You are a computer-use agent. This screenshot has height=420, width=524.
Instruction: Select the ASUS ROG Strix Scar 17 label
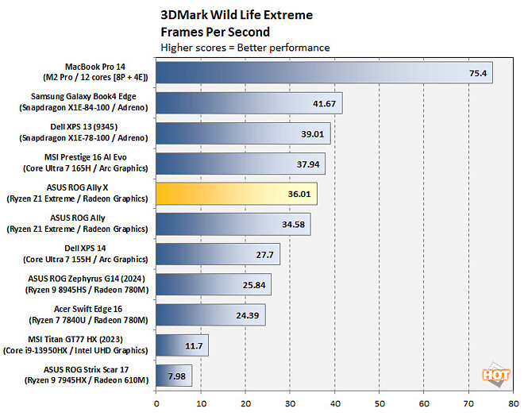(x=87, y=375)
